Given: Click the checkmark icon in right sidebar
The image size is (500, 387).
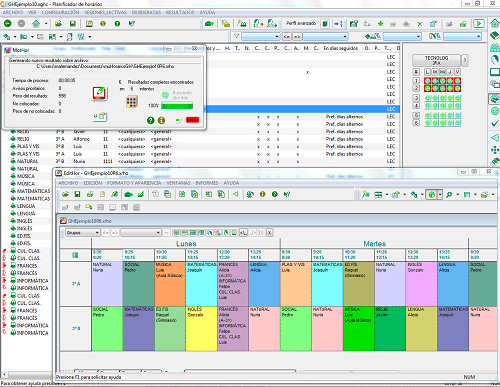Looking at the screenshot, I should click(495, 124).
